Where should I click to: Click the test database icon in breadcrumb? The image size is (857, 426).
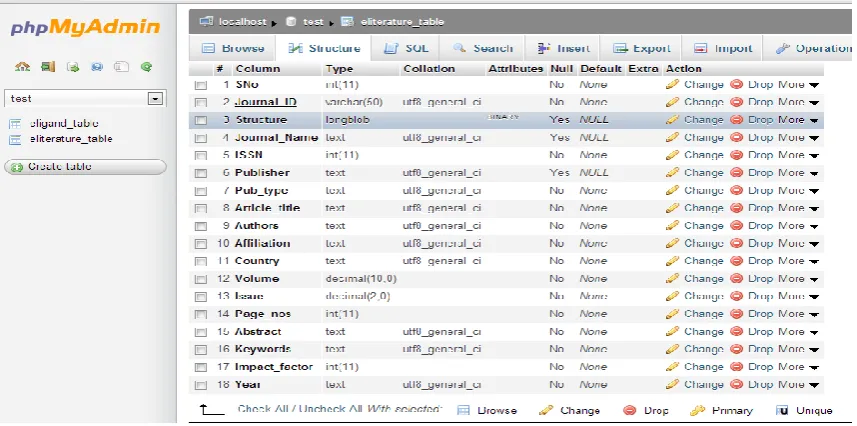[x=291, y=22]
